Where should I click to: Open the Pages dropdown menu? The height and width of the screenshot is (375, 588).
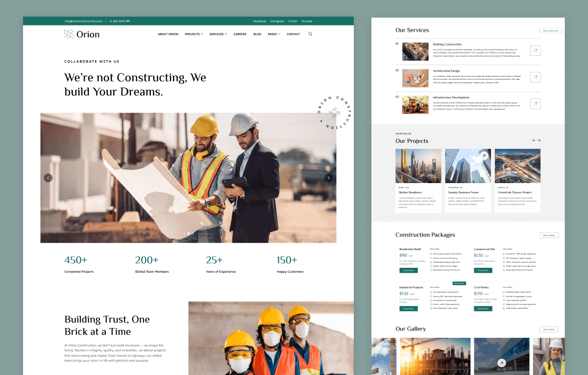tap(274, 34)
